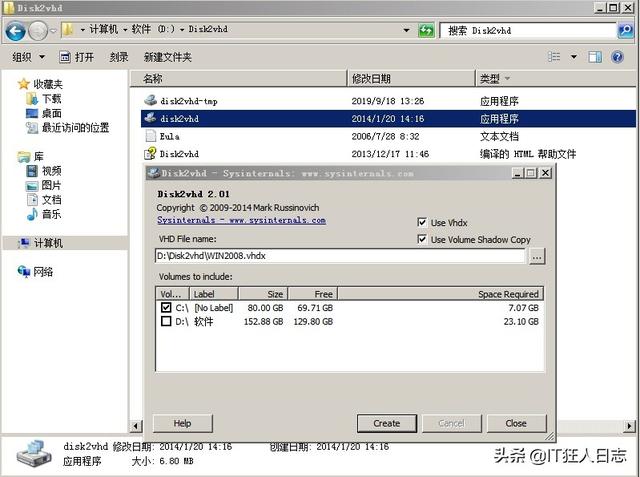Viewport: 640px width, 477px height.
Task: Click 152.88 GB size of D:\ volume
Action: [x=263, y=322]
